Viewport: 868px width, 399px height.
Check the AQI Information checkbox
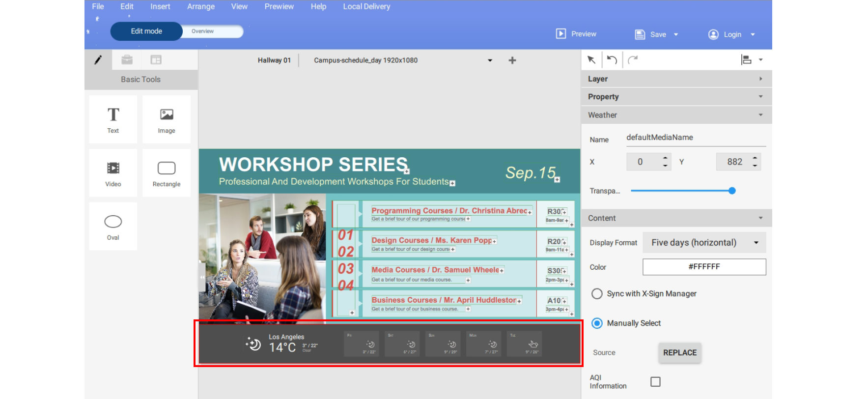[x=655, y=382]
